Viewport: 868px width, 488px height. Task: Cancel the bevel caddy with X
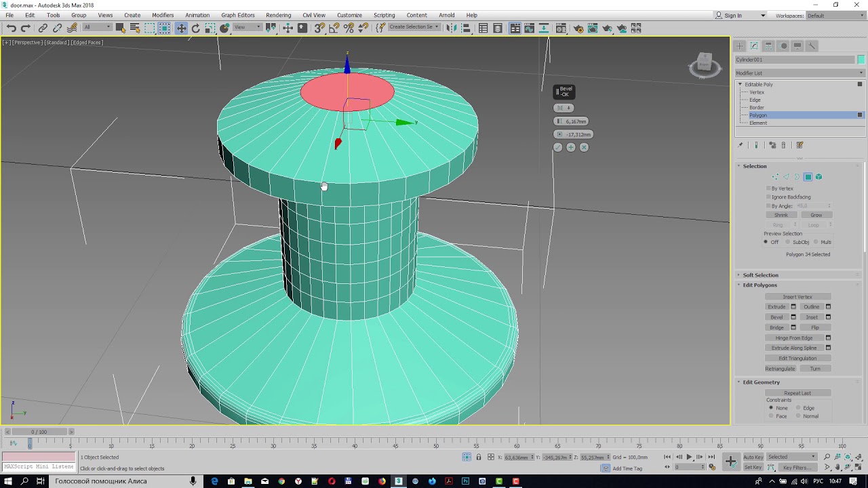(x=584, y=147)
